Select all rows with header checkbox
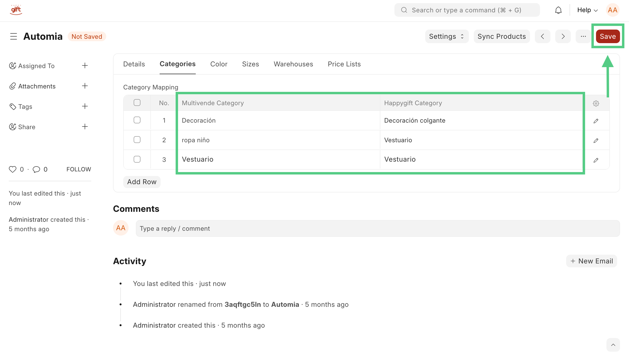This screenshot has width=629, height=364. [x=137, y=103]
